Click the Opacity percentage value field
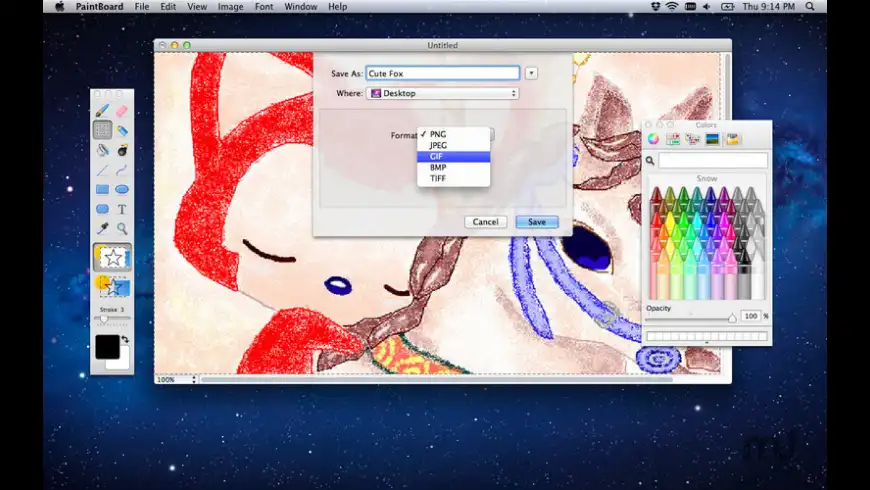870x490 pixels. pos(751,316)
